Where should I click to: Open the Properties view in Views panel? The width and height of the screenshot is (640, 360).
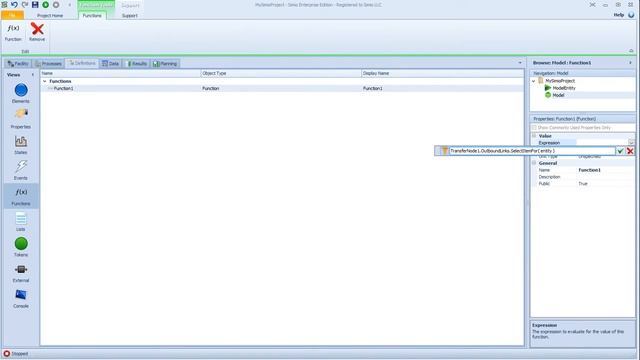21,118
